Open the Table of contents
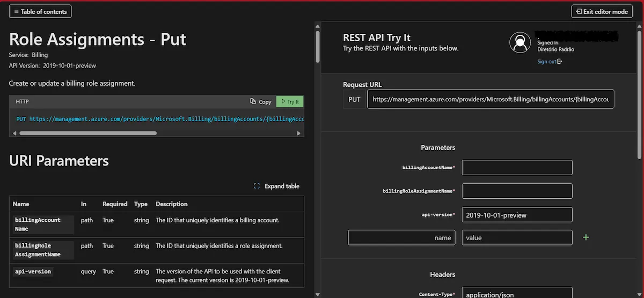Image resolution: width=644 pixels, height=298 pixels. [40, 11]
